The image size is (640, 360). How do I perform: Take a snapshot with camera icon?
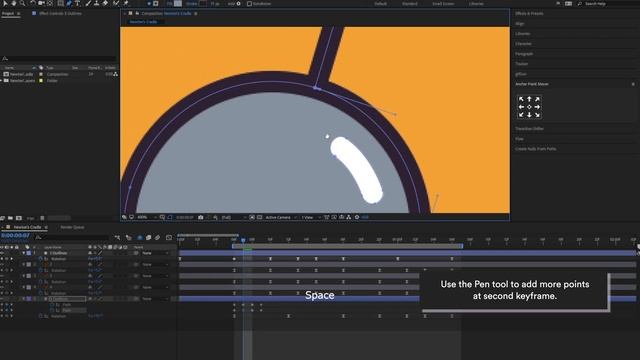coord(200,218)
